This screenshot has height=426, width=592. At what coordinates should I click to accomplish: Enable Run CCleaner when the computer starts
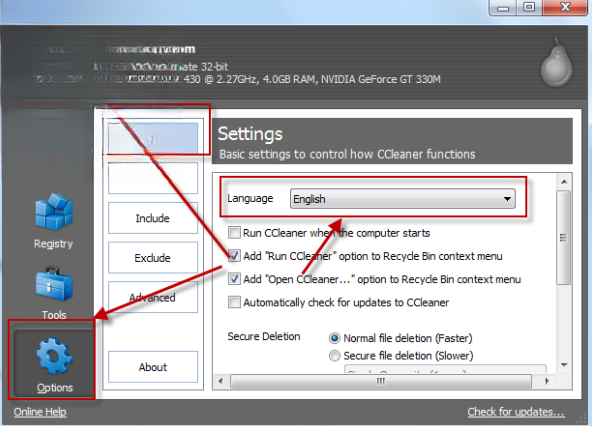click(x=234, y=233)
